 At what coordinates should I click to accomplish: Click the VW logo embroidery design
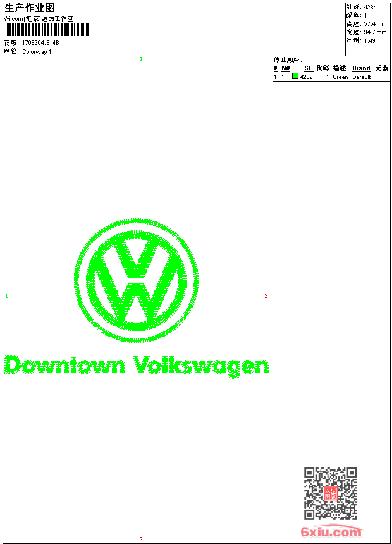(137, 280)
